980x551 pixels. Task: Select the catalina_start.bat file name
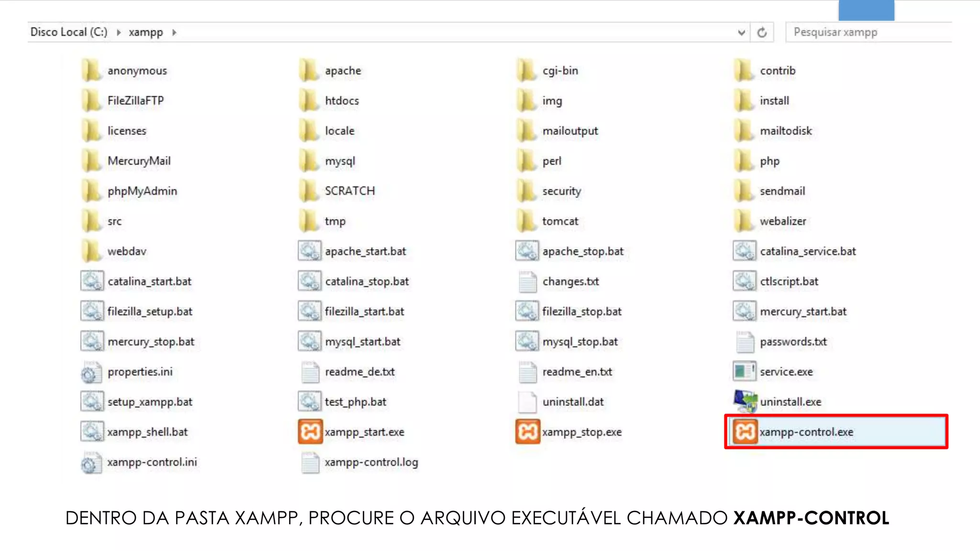pyautogui.click(x=150, y=282)
